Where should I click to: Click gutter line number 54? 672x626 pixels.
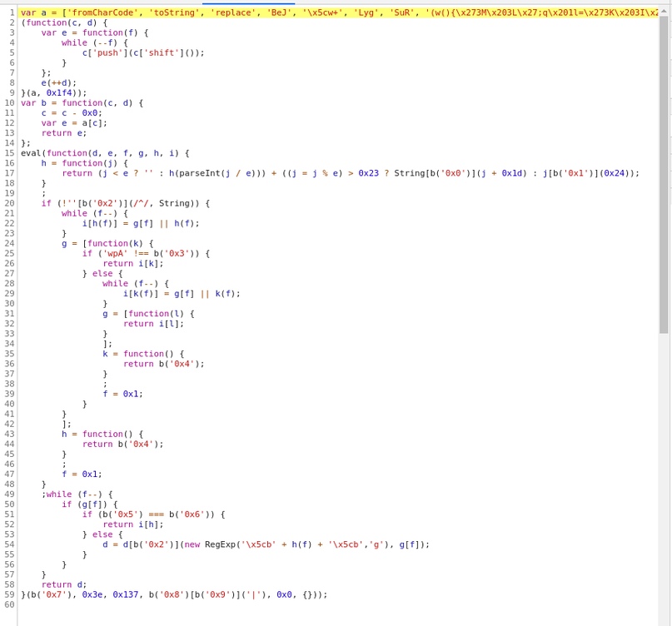9,544
